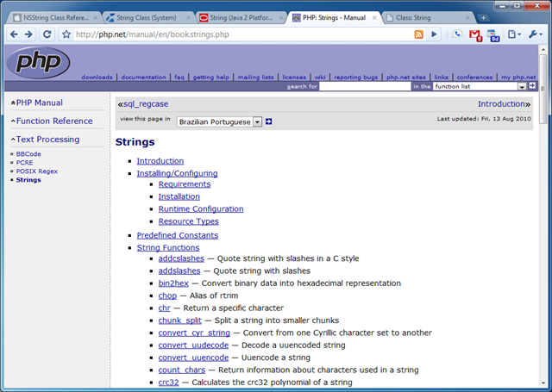The image size is (552, 392).
Task: Open the Runtime Configuration link
Action: click(x=201, y=208)
